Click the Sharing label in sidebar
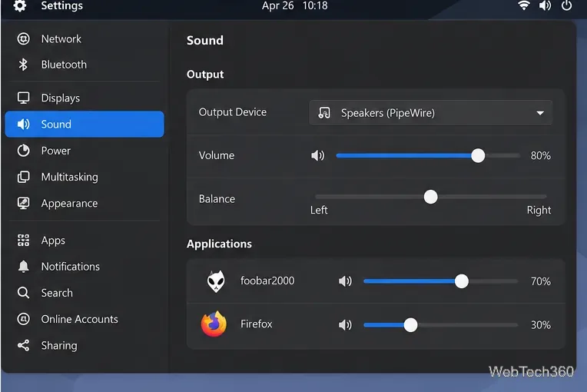This screenshot has height=392, width=587. tap(59, 346)
